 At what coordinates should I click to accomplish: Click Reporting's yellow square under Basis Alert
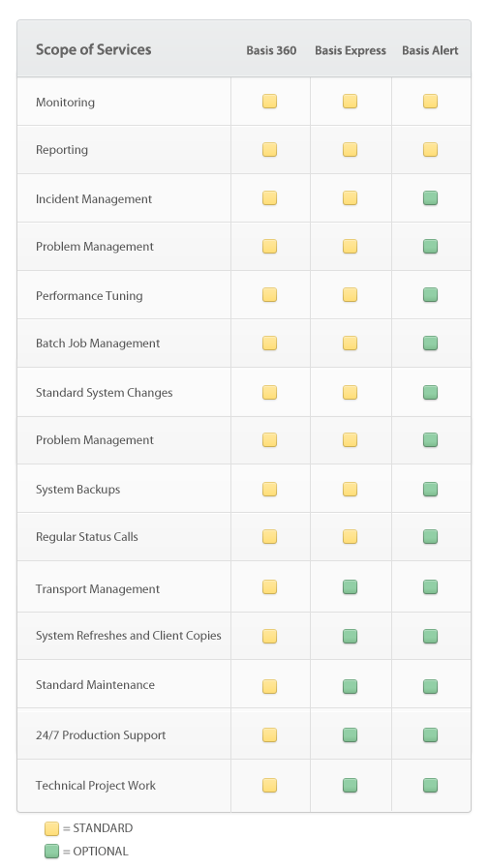(430, 149)
